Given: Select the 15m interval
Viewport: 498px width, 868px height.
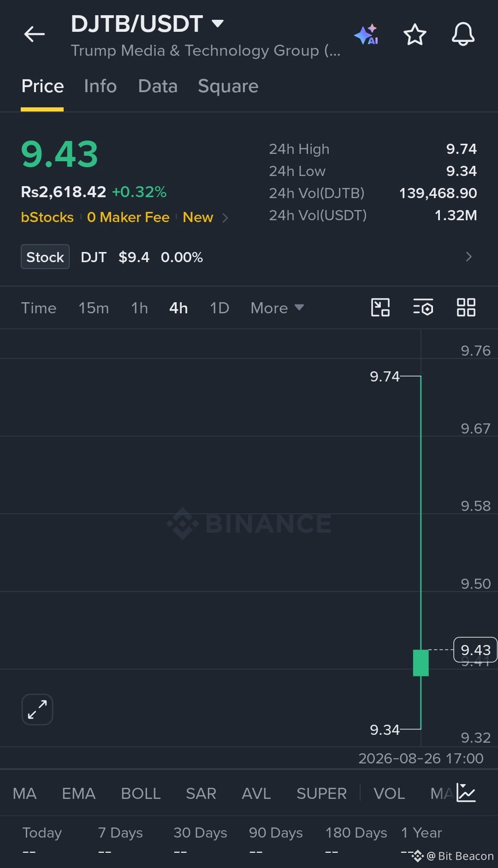Looking at the screenshot, I should tap(94, 308).
